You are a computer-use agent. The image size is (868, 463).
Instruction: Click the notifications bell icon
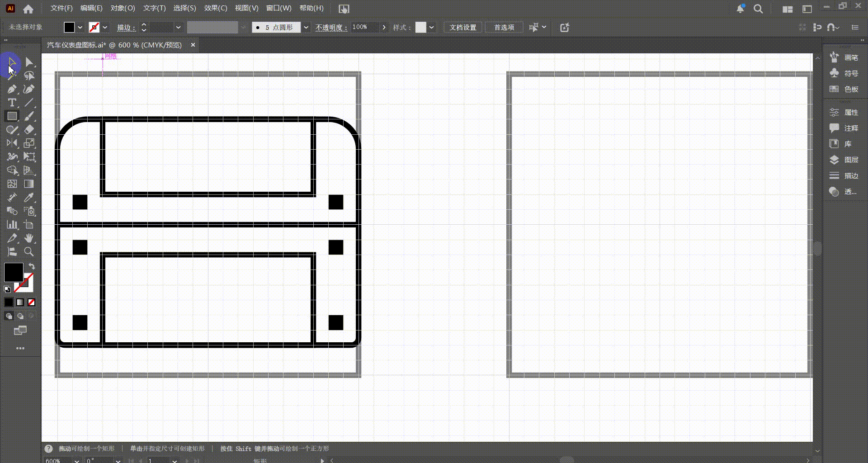(x=740, y=9)
